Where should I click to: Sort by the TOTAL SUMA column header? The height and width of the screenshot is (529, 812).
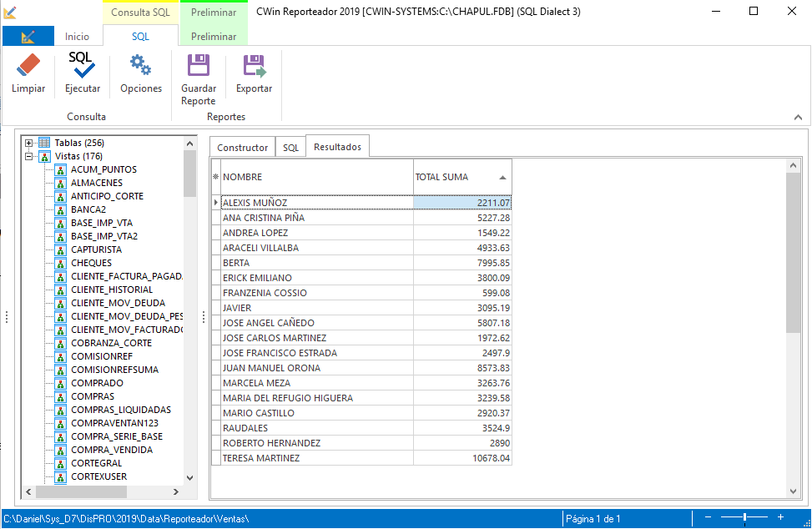pyautogui.click(x=462, y=177)
